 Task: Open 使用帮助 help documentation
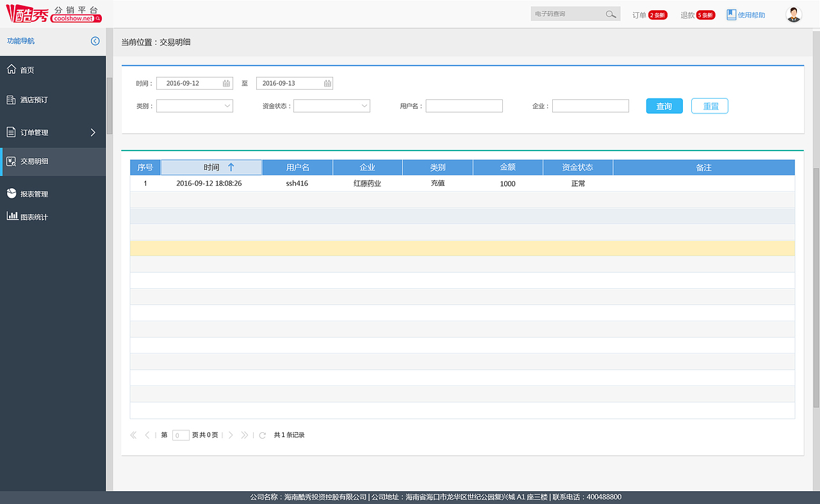745,14
